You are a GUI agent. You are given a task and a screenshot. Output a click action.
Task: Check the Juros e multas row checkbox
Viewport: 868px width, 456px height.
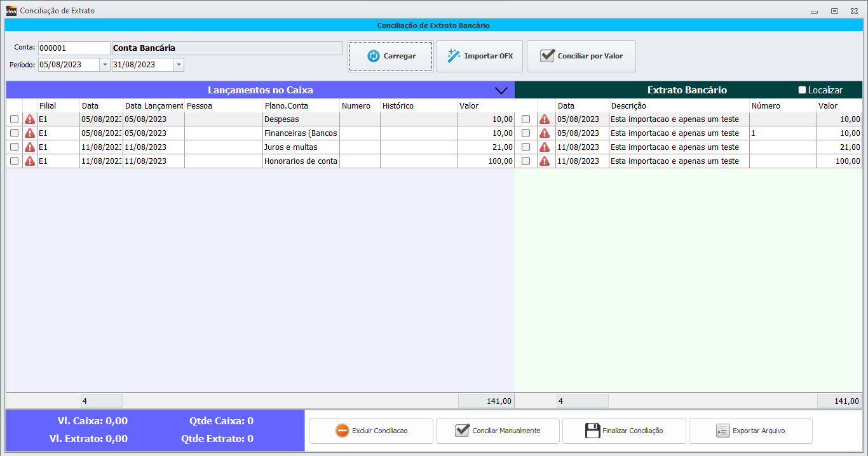[14, 147]
